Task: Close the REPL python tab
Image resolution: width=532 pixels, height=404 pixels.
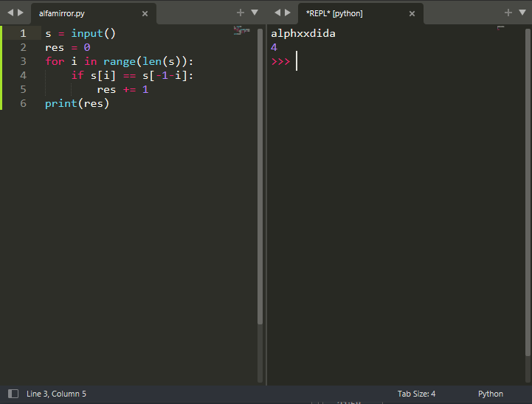Action: tap(412, 13)
